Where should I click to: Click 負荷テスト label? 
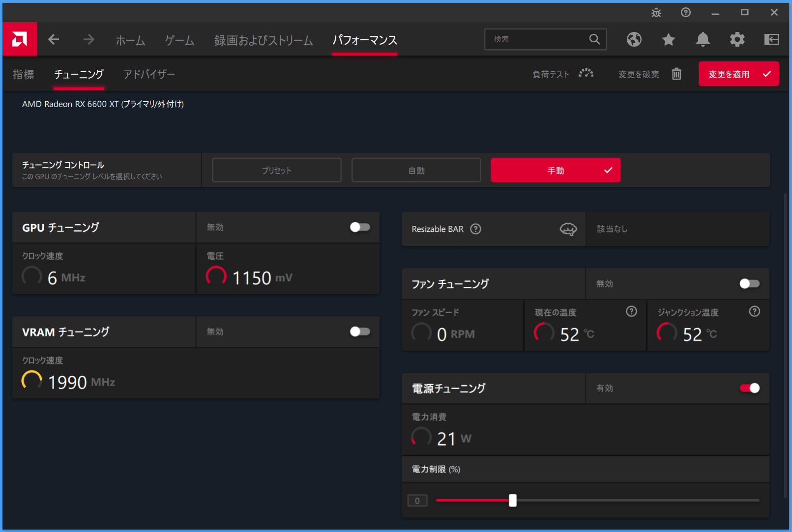coord(551,74)
